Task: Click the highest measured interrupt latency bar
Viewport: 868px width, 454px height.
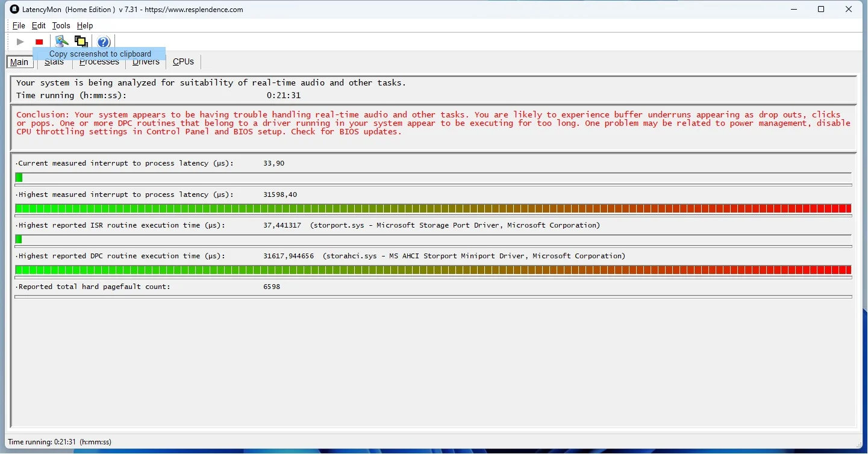Action: (x=433, y=208)
